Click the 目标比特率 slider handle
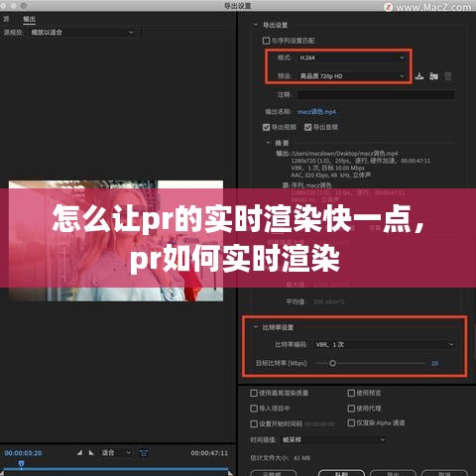Image resolution: width=476 pixels, height=476 pixels. coord(333,363)
